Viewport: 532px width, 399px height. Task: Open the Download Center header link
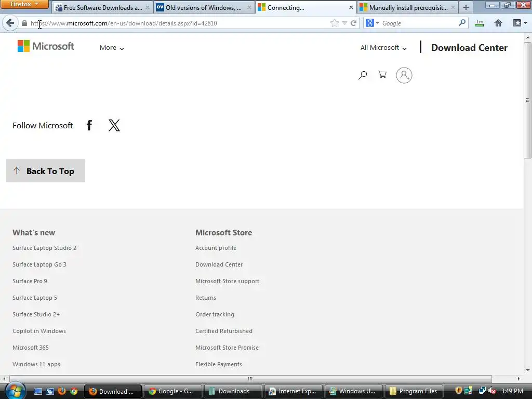pyautogui.click(x=469, y=48)
